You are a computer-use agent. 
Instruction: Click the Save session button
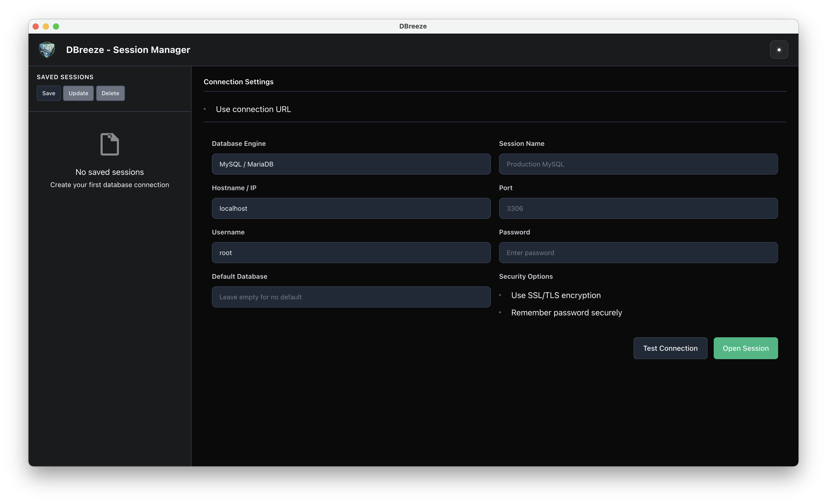[49, 93]
